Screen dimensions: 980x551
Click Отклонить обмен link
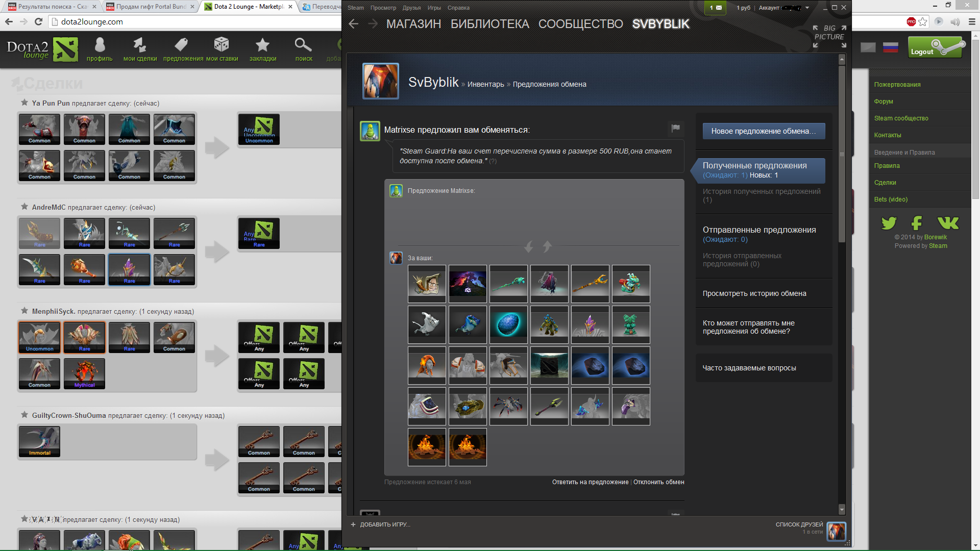658,482
